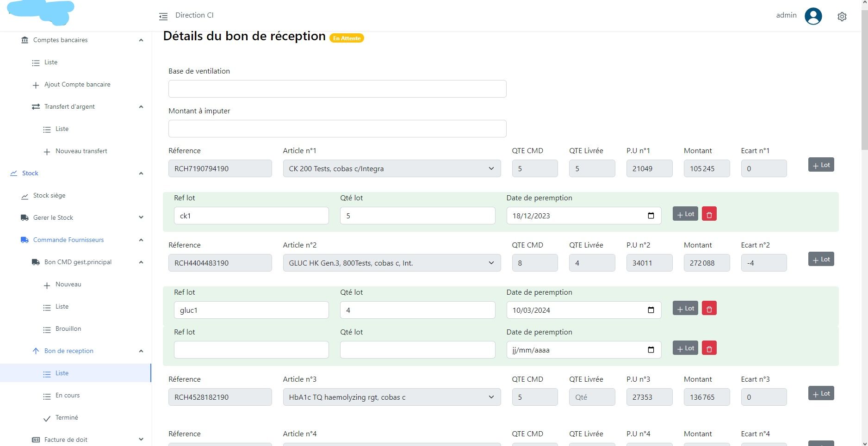The image size is (868, 446).
Task: Open the settings gear icon
Action: pyautogui.click(x=842, y=17)
